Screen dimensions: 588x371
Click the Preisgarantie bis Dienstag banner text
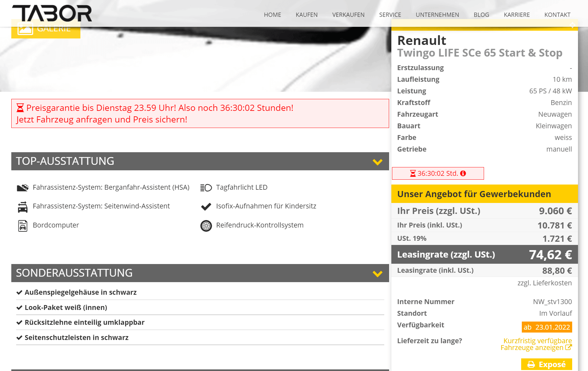160,108
